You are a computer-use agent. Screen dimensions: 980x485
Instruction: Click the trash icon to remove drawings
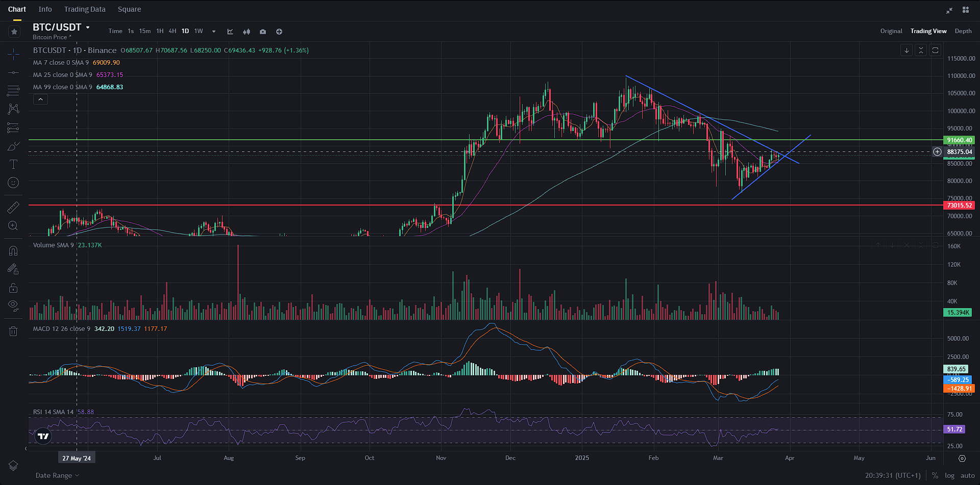[14, 331]
